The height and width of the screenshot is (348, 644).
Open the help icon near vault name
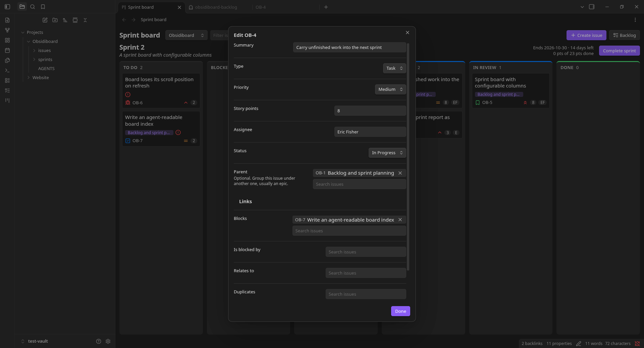click(x=99, y=341)
